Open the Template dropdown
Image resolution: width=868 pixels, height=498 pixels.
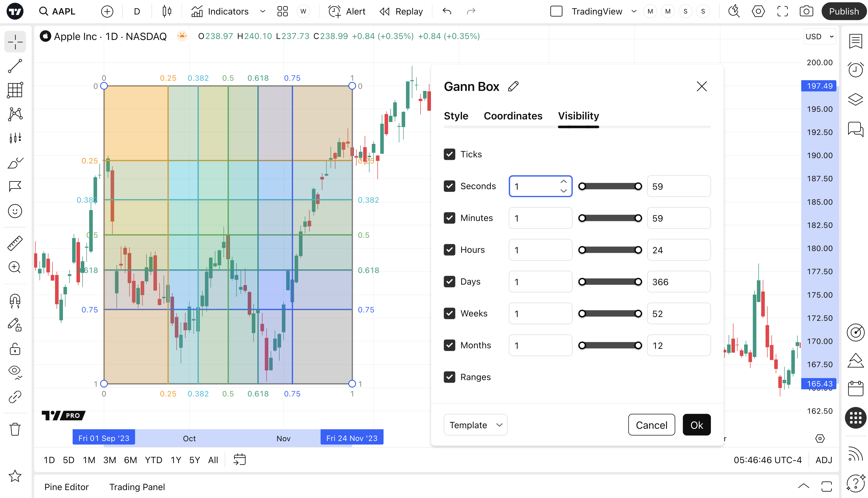click(475, 425)
